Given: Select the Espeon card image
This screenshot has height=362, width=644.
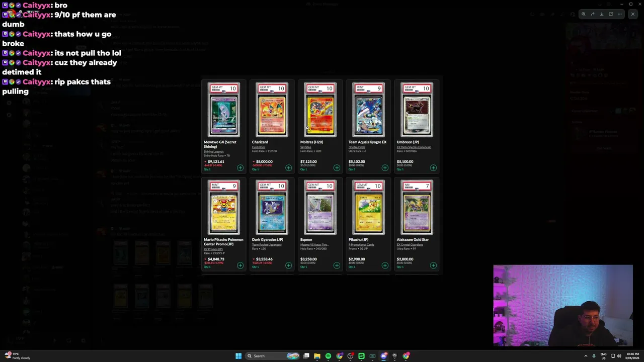Looking at the screenshot, I should [x=320, y=208].
